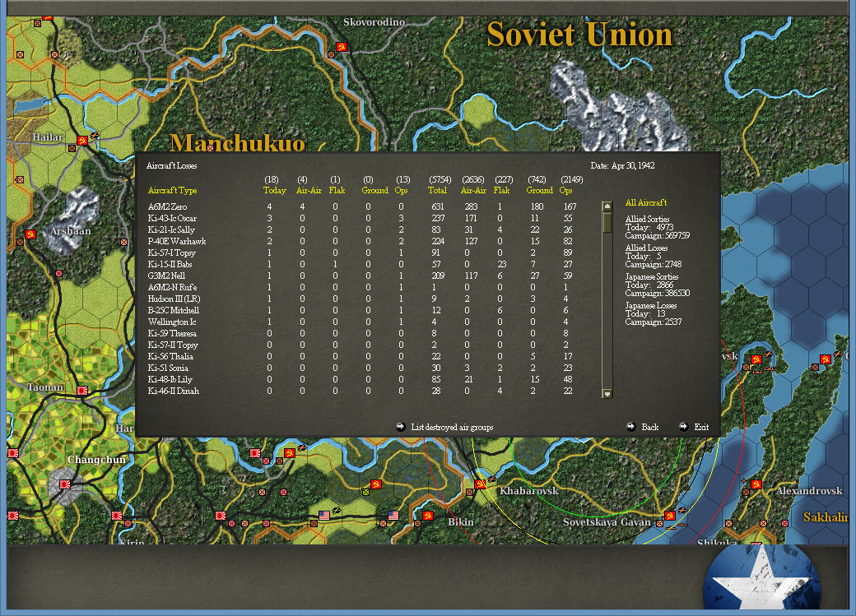Image resolution: width=856 pixels, height=616 pixels.
Task: Select the P-40E Warhawk row
Action: pos(362,241)
